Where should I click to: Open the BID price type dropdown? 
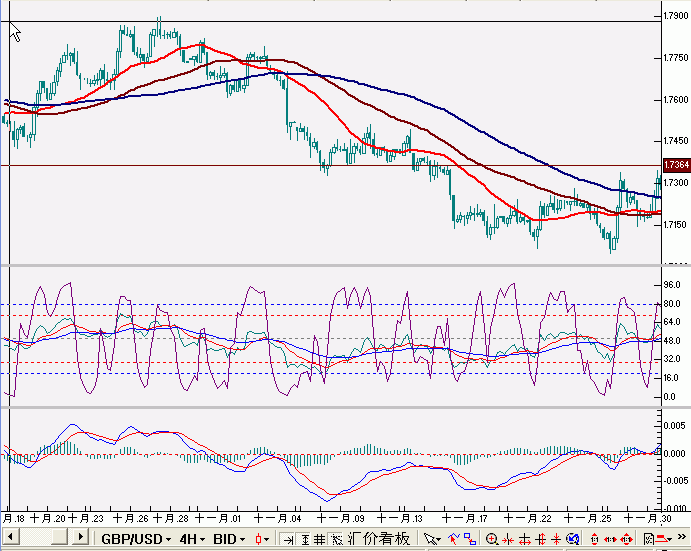[x=229, y=539]
